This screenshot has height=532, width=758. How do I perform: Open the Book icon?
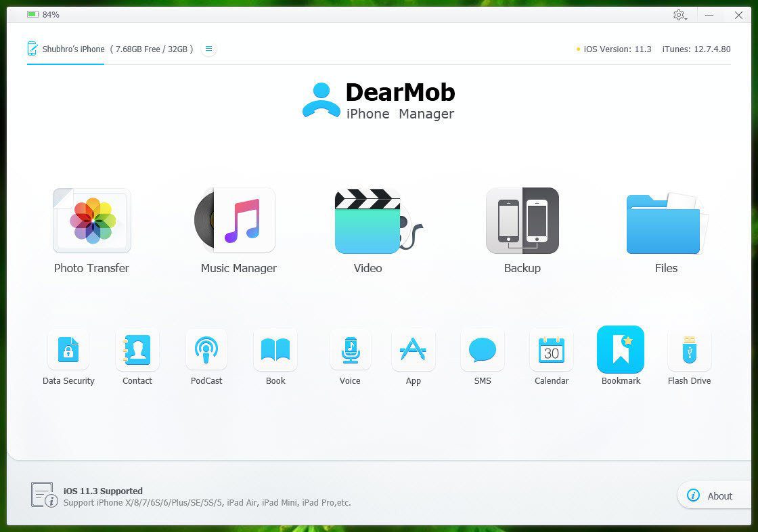click(275, 349)
